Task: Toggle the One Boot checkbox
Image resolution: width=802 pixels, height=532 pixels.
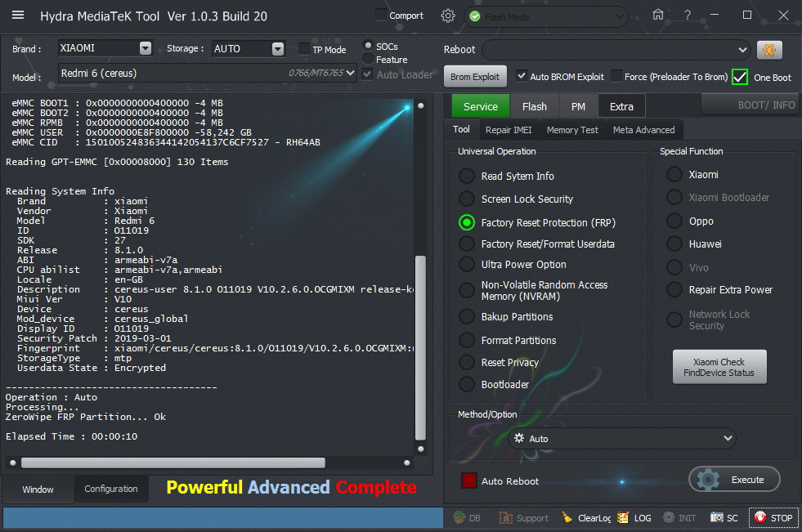Action: pos(740,77)
